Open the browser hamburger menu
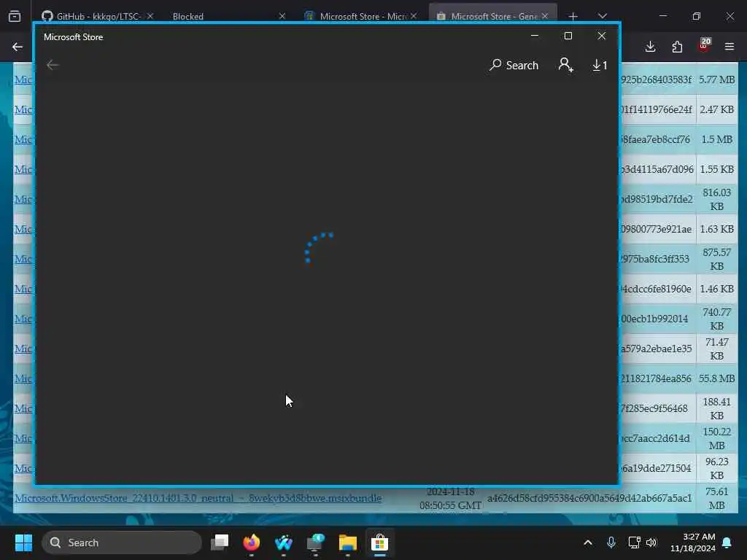This screenshot has width=747, height=560. click(729, 47)
